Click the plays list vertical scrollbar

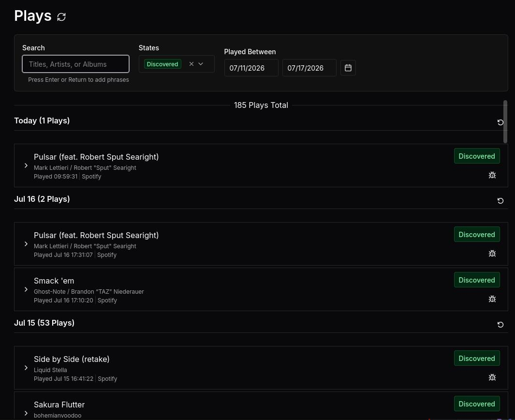point(505,121)
